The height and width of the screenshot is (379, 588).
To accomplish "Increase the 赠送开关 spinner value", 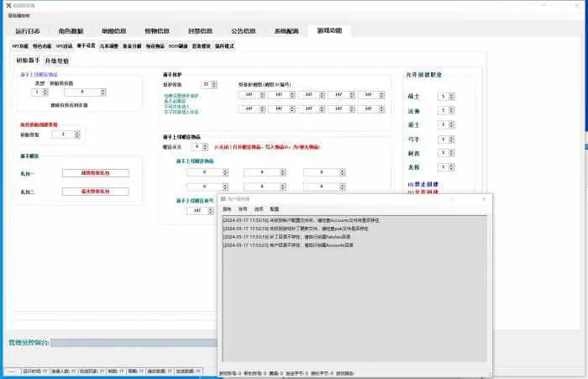I will pos(205,145).
